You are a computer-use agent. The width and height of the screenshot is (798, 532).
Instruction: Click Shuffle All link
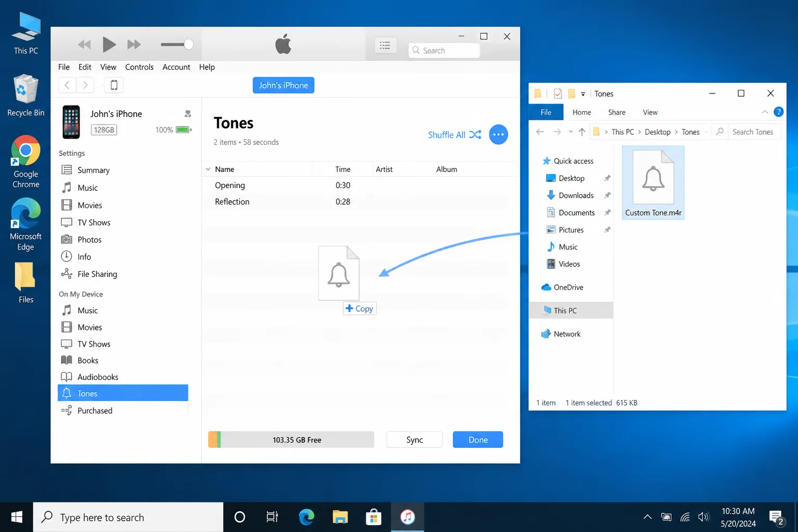click(455, 135)
